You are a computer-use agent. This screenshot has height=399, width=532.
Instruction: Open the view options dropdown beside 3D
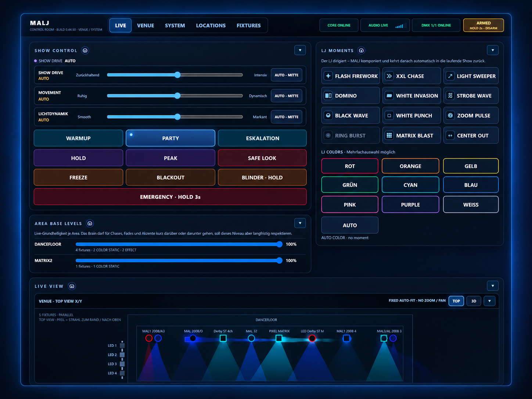[x=489, y=301]
